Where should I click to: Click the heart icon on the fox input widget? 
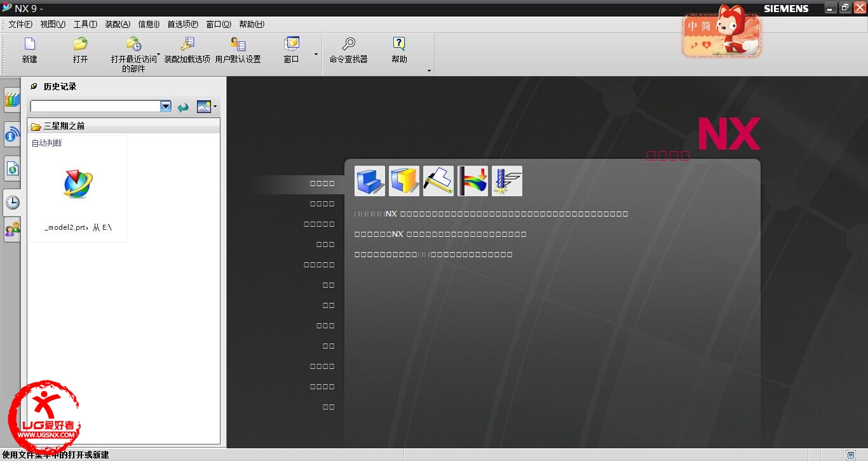pos(706,44)
